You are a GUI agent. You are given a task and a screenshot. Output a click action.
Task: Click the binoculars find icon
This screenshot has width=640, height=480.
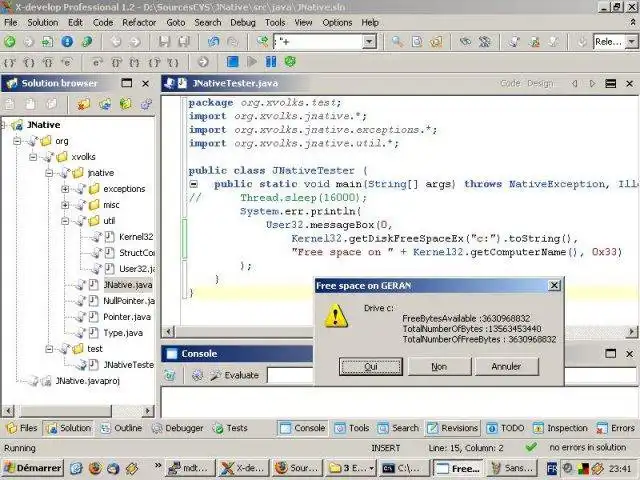465,42
